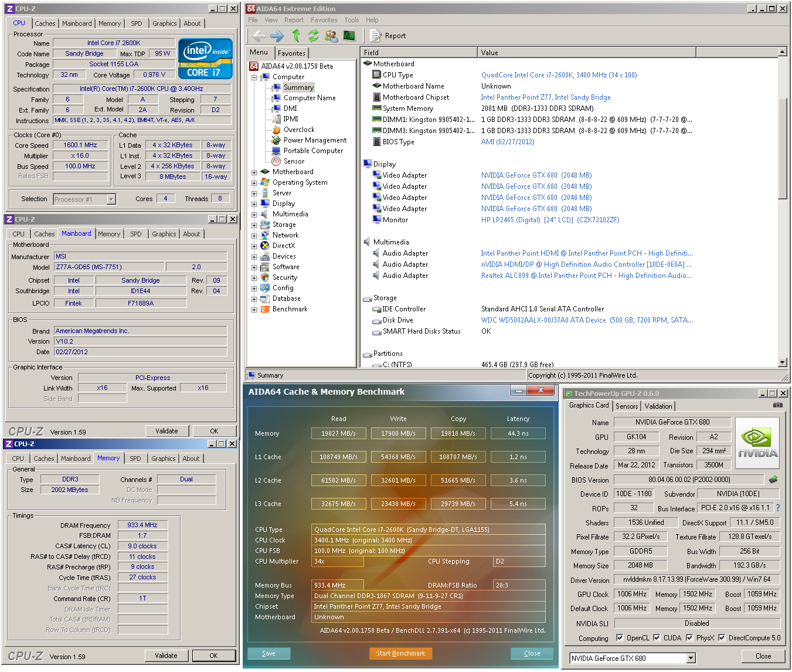Click the Forward arrow in AIDA64 toolbar

[x=277, y=36]
